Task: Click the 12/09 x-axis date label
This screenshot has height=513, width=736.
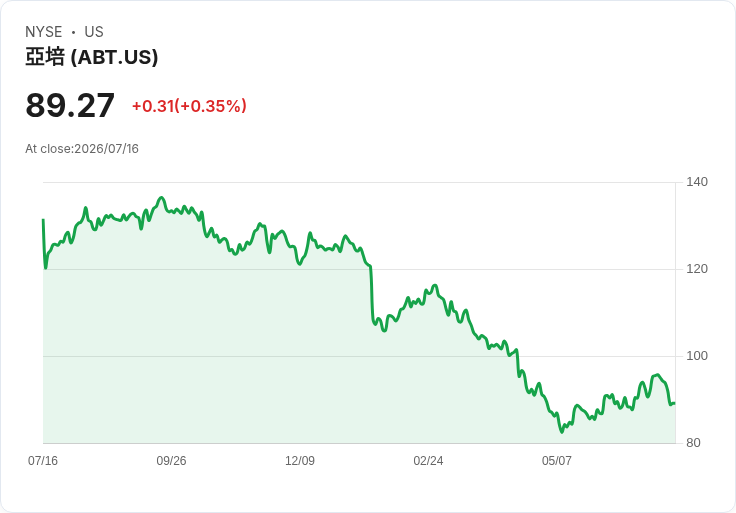Action: click(x=300, y=460)
